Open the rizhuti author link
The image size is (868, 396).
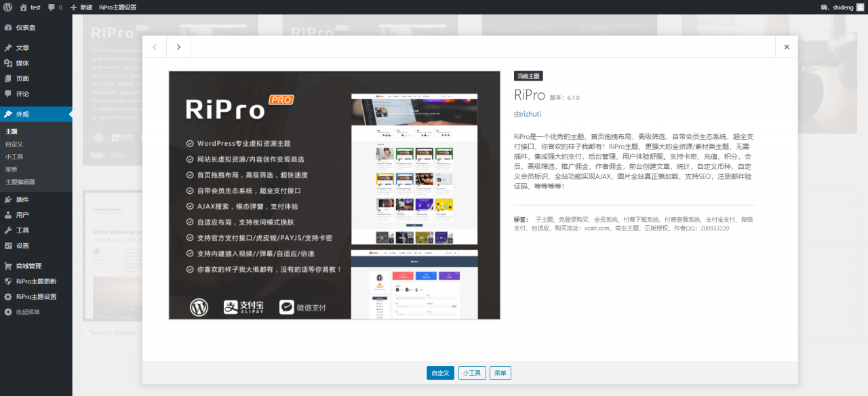[x=531, y=115]
